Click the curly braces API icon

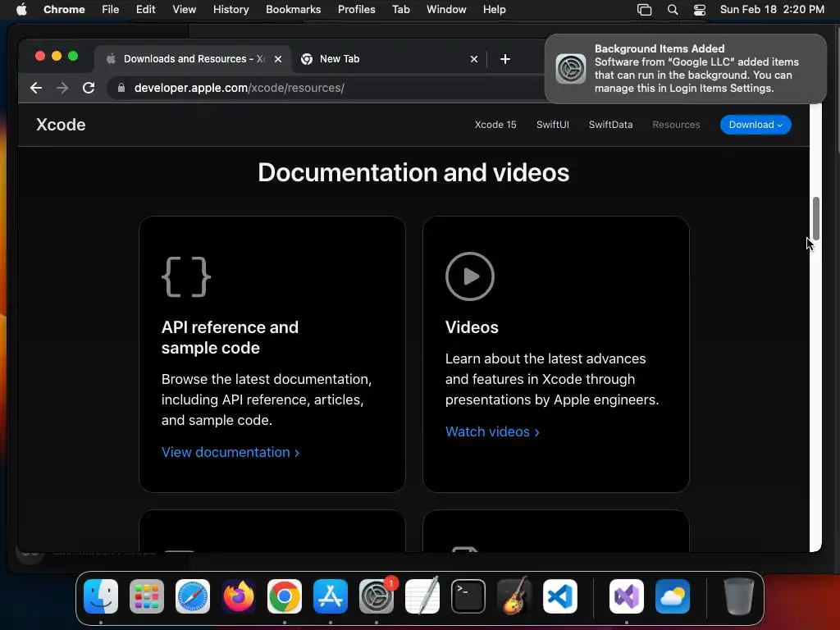pos(186,276)
